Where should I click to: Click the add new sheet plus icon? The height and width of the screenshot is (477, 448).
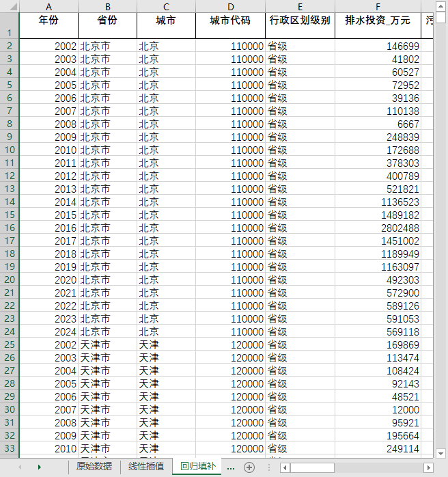pos(249,467)
